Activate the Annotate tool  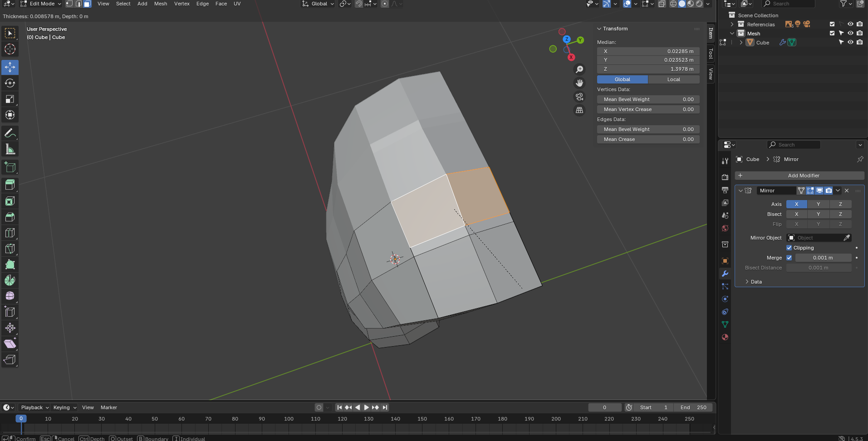(10, 132)
